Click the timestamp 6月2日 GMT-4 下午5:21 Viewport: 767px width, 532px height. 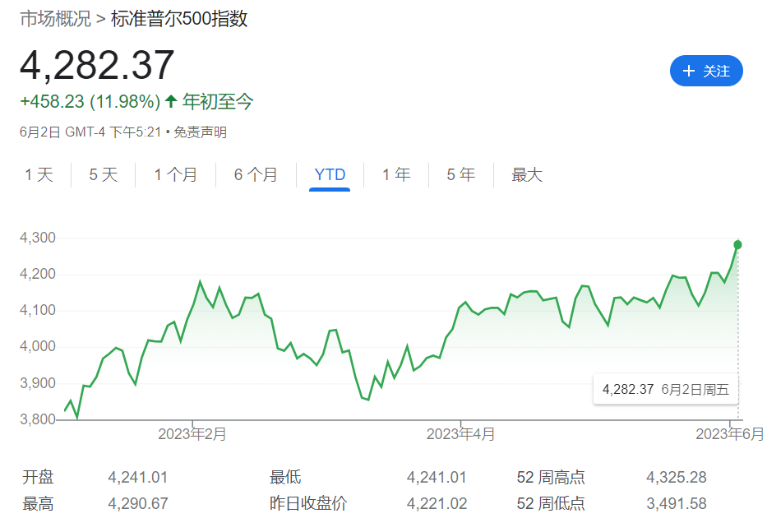(x=90, y=132)
